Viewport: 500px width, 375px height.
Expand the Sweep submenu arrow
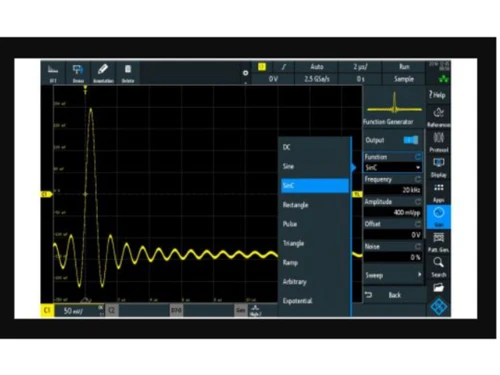point(419,275)
